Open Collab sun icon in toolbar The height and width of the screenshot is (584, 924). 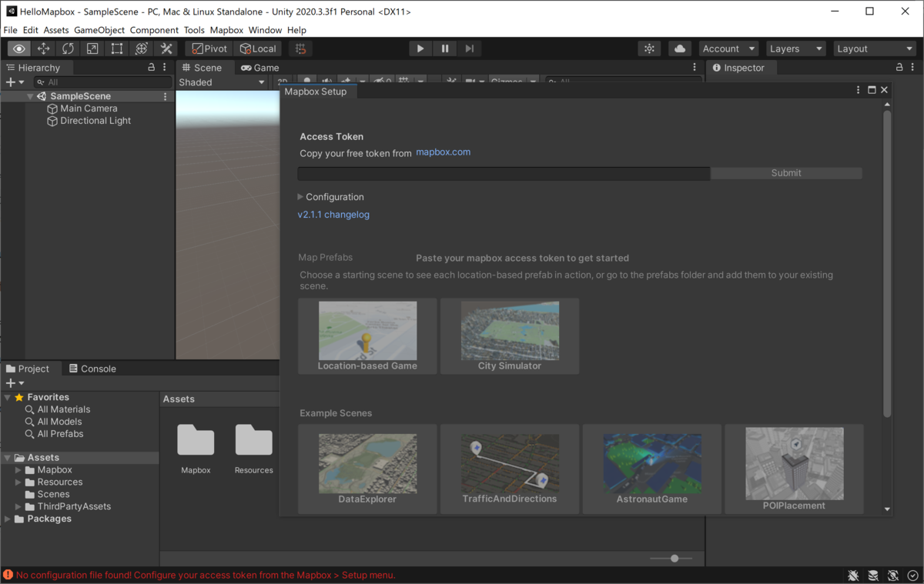click(650, 48)
